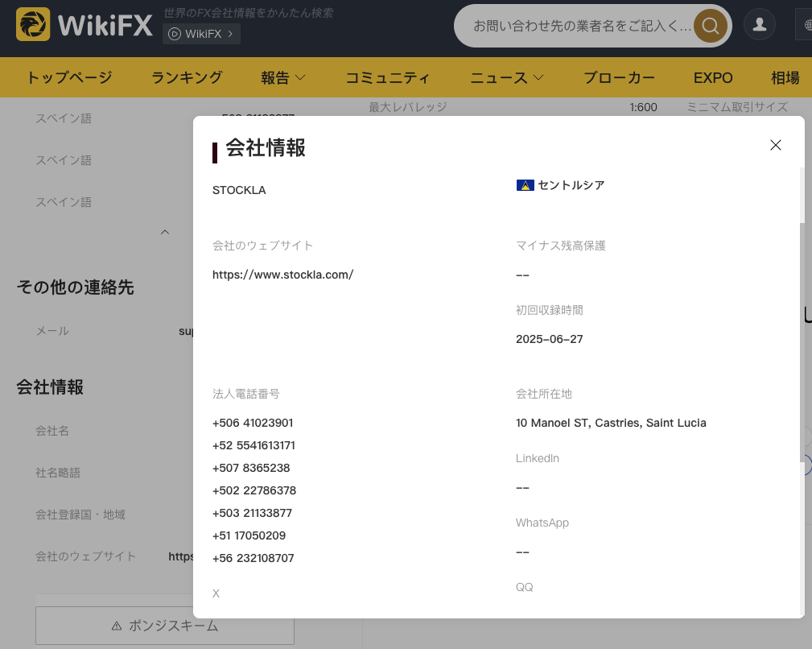Click the セントルシア country label

click(571, 185)
